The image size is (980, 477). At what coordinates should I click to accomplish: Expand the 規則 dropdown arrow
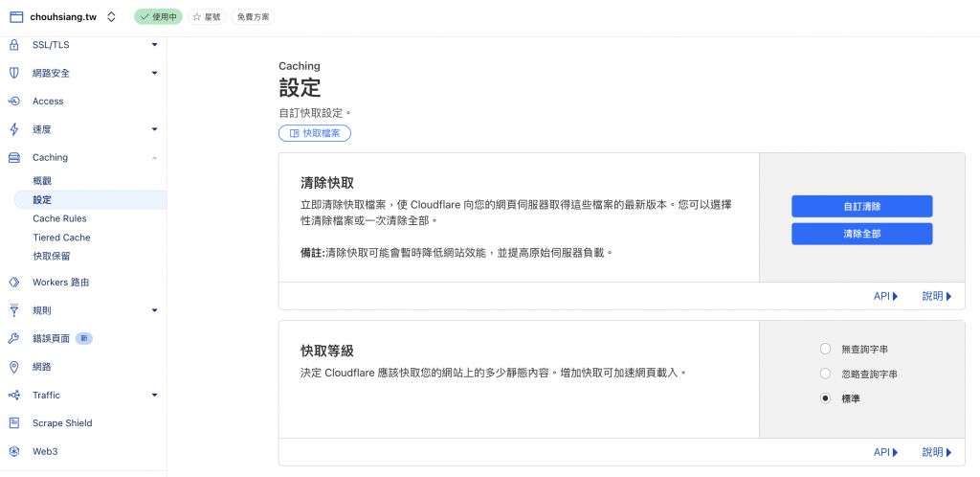point(154,310)
